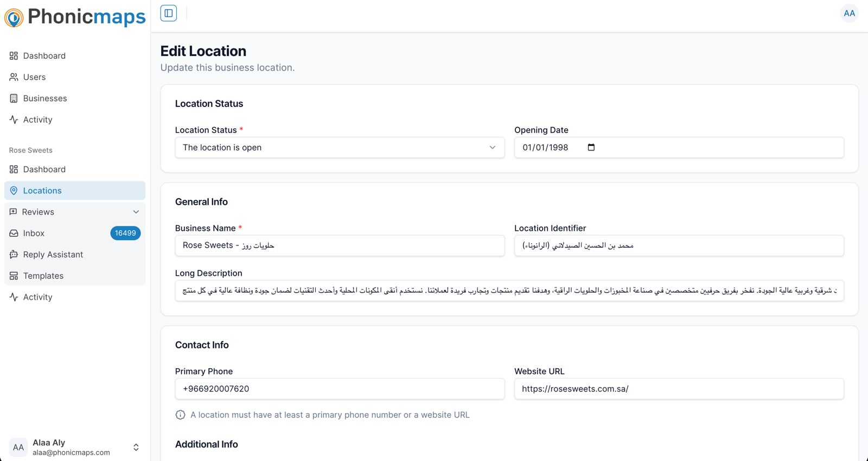
Task: Click the info icon below Primary Phone
Action: [x=181, y=415]
